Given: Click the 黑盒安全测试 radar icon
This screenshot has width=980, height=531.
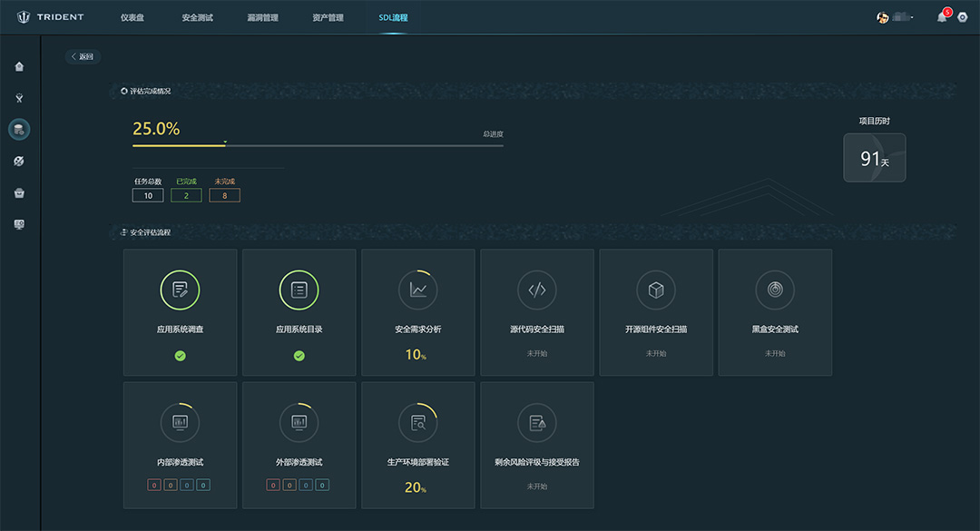Looking at the screenshot, I should pos(775,290).
